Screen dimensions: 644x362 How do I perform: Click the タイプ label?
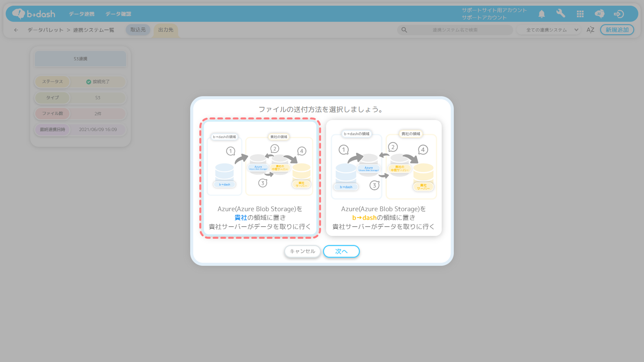[x=52, y=97]
